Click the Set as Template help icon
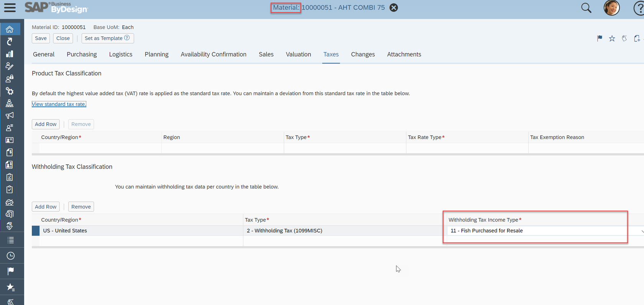 tap(127, 38)
